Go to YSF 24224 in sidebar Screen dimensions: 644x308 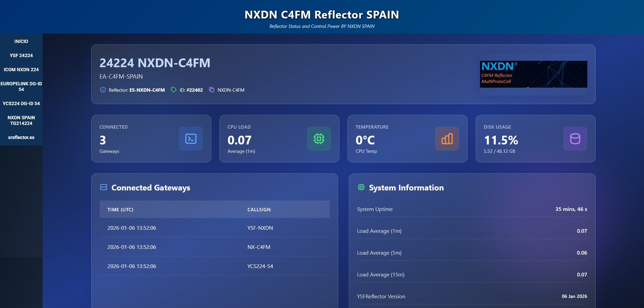[x=21, y=55]
